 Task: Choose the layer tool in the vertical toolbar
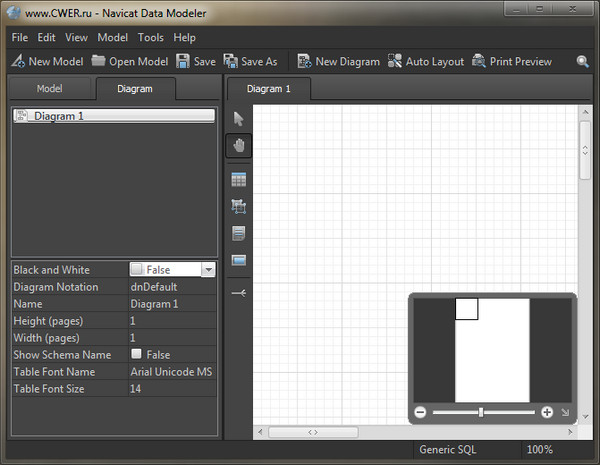[238, 207]
